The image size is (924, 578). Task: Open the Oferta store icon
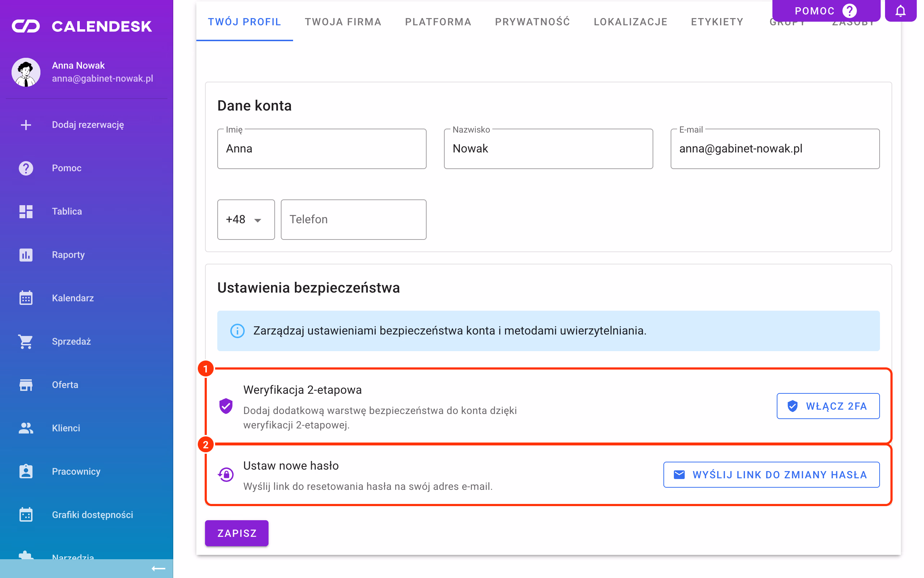click(26, 385)
